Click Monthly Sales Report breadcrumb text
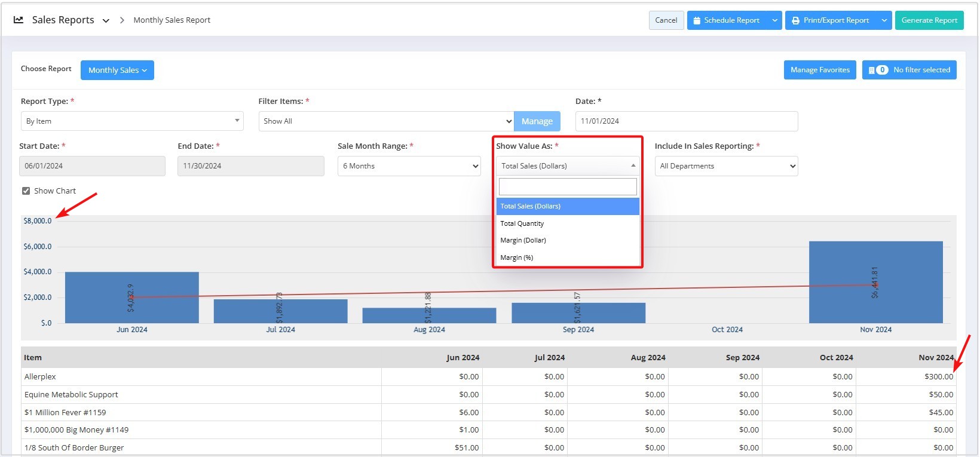980x457 pixels. [172, 20]
